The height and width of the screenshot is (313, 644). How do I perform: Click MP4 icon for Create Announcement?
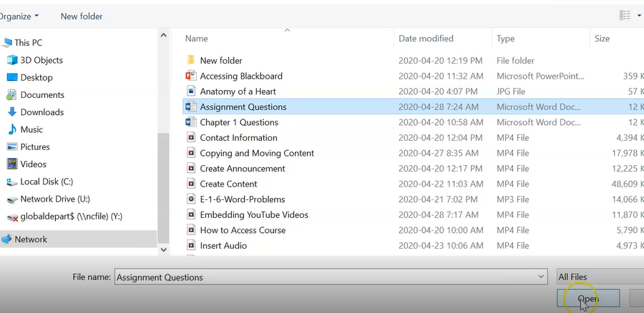[x=190, y=168]
